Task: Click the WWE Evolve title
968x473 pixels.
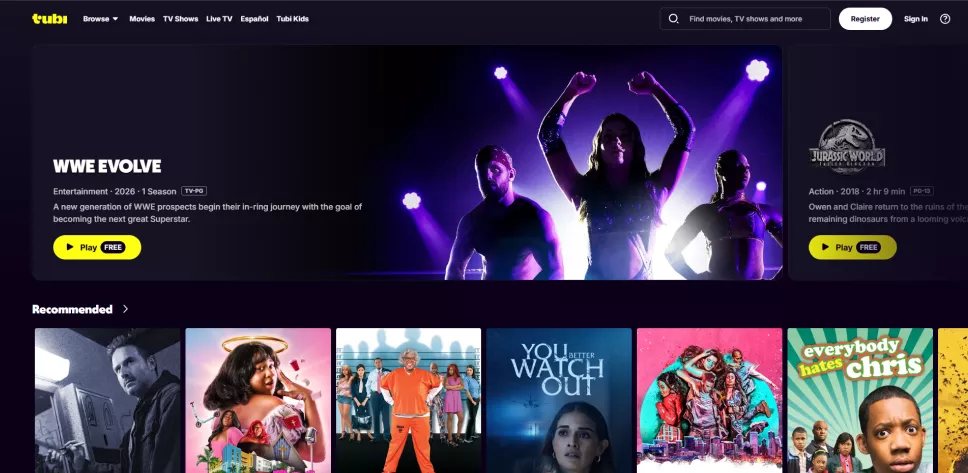Action: [107, 166]
